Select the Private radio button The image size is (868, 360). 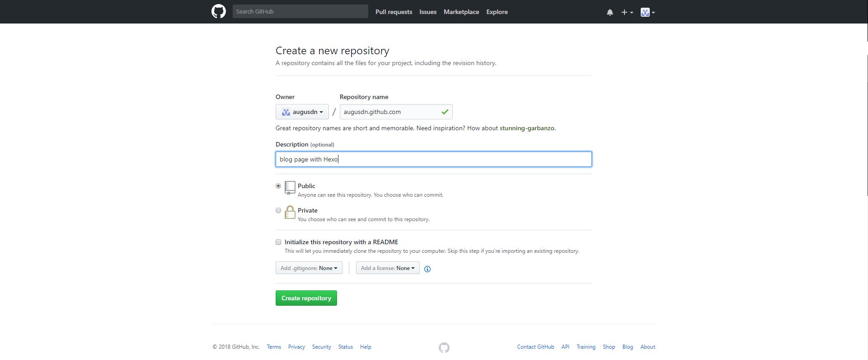click(x=278, y=210)
